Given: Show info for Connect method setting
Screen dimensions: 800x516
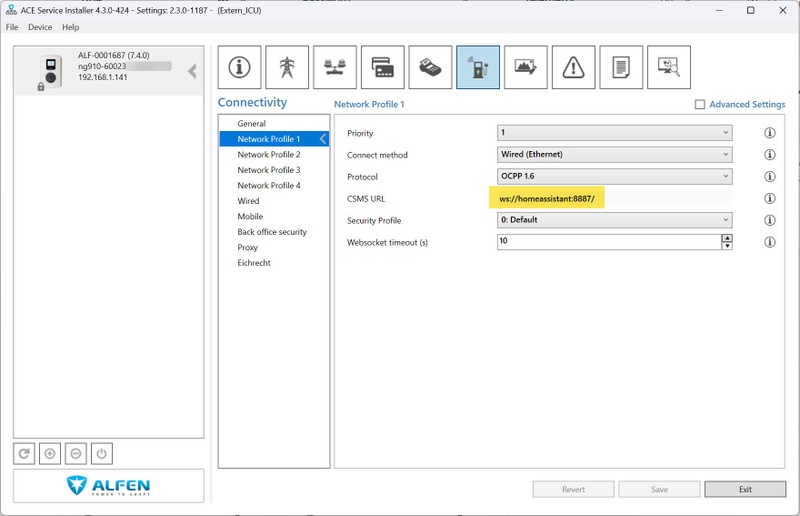Looking at the screenshot, I should [770, 155].
